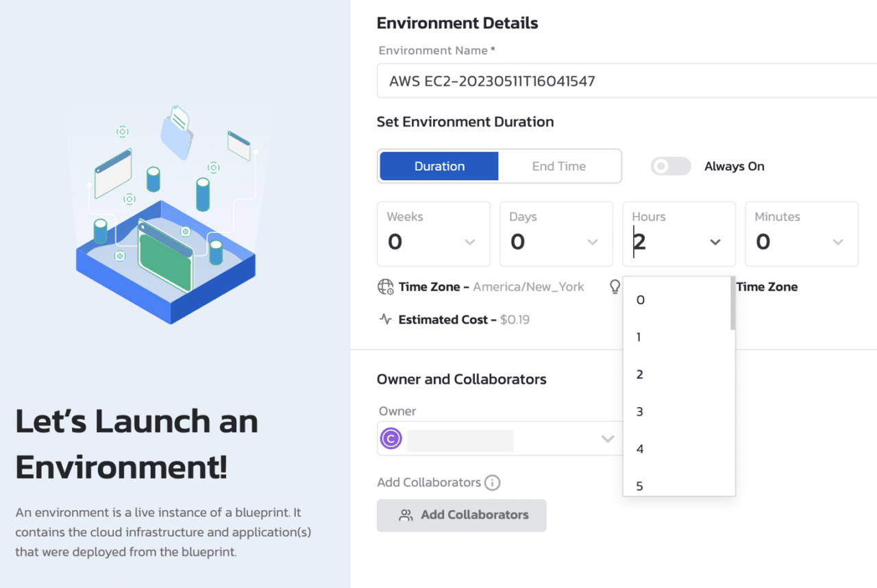Select the Duration tab
The height and width of the screenshot is (588, 877).
439,167
